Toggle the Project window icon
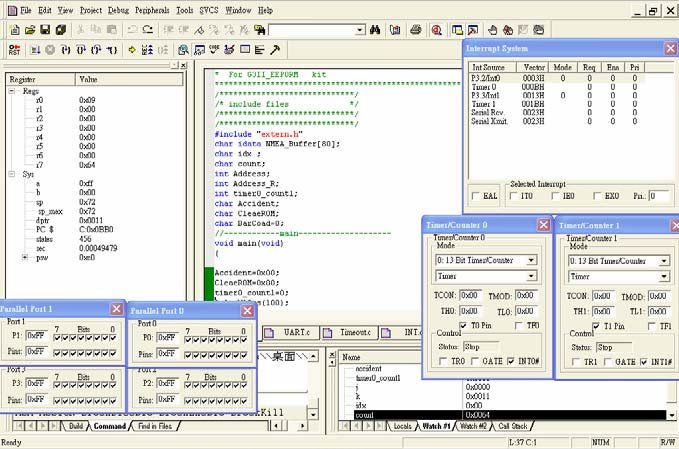This screenshot has height=449, width=679. click(457, 30)
